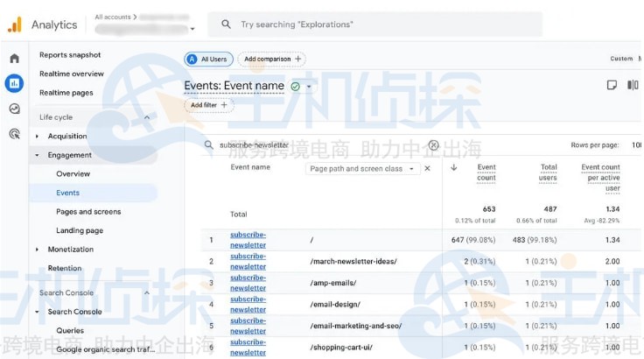Image resolution: width=644 pixels, height=359 pixels.
Task: Collapse the Engagement menu
Action: 37,155
